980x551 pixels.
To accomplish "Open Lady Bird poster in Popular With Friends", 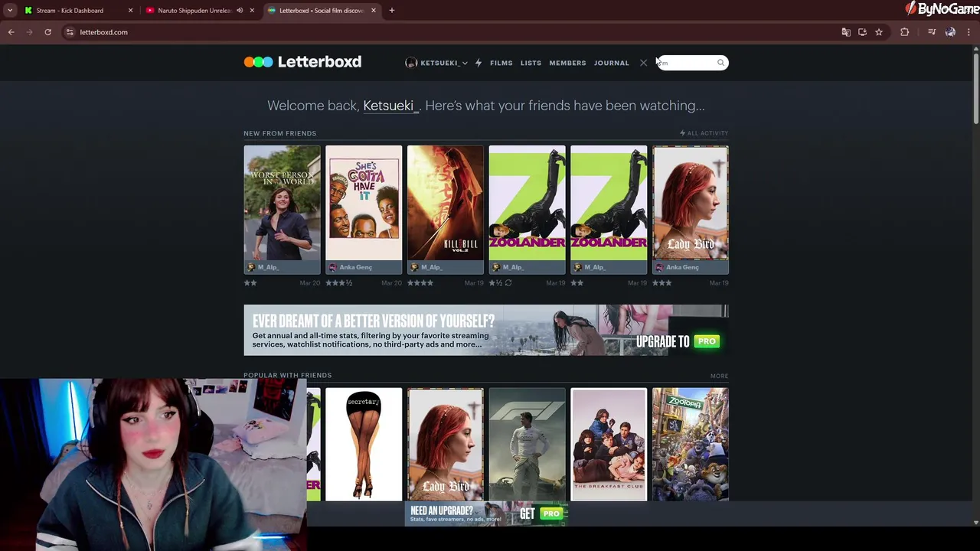I will pyautogui.click(x=446, y=445).
